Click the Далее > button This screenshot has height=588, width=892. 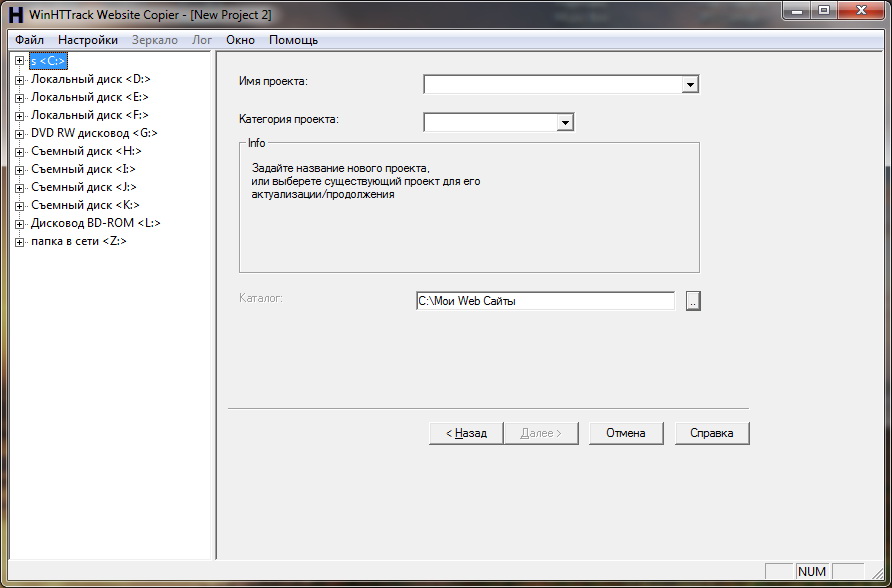541,433
